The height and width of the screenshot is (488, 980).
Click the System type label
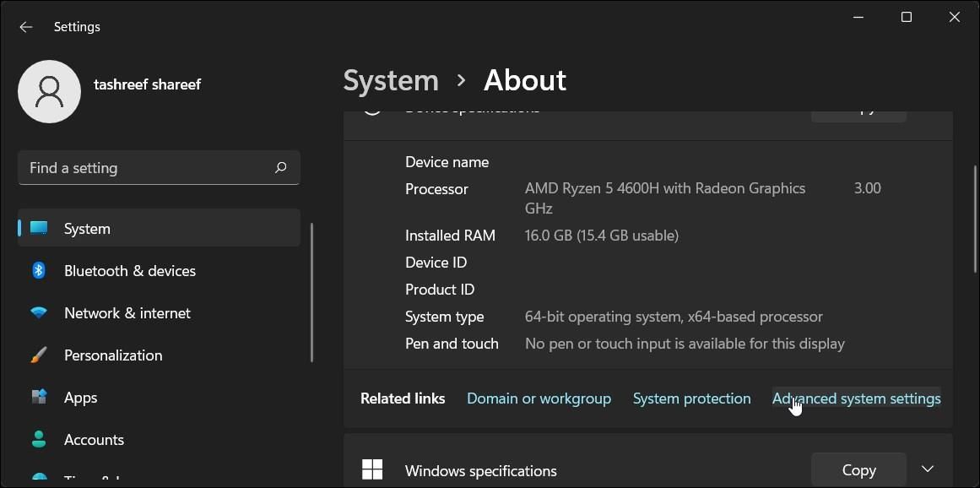(444, 317)
